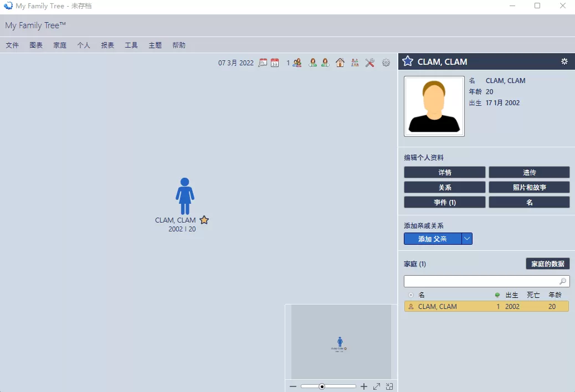This screenshot has height=392, width=575.
Task: Click the calendar icon in the toolbar
Action: (274, 63)
